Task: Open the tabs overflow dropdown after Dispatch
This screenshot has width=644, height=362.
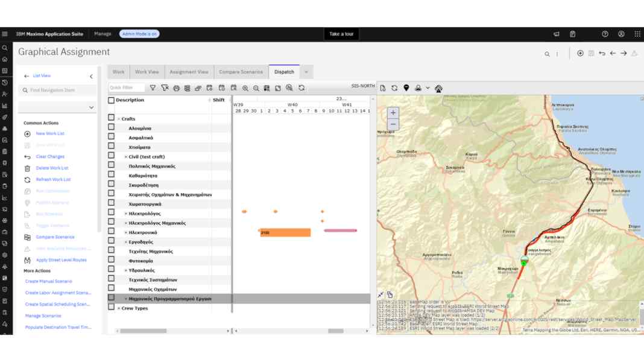Action: point(306,72)
